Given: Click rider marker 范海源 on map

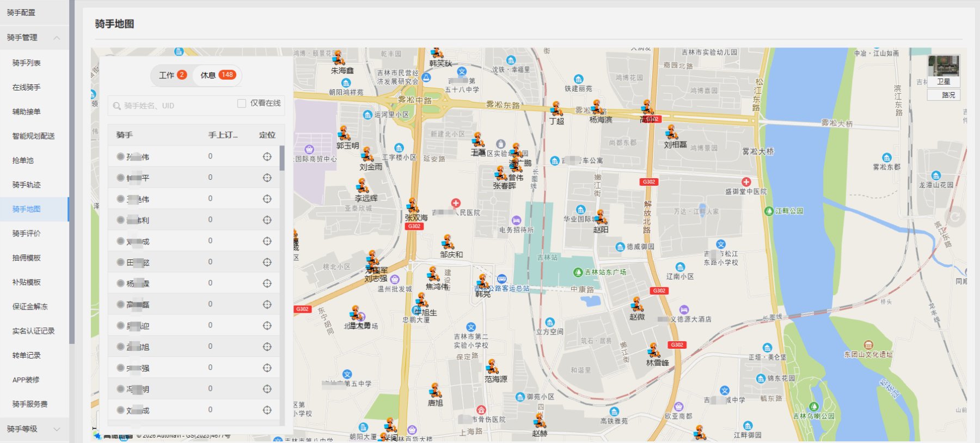Looking at the screenshot, I should tap(493, 367).
